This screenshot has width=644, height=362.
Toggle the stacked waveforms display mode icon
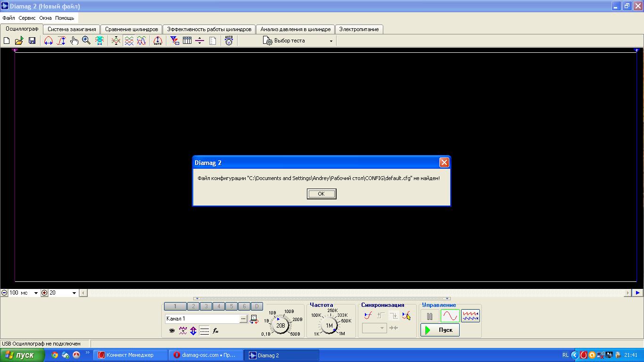tap(129, 41)
